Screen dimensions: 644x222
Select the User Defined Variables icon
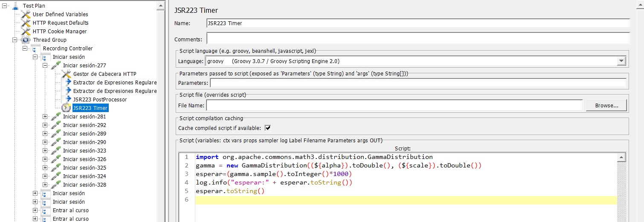pyautogui.click(x=26, y=14)
